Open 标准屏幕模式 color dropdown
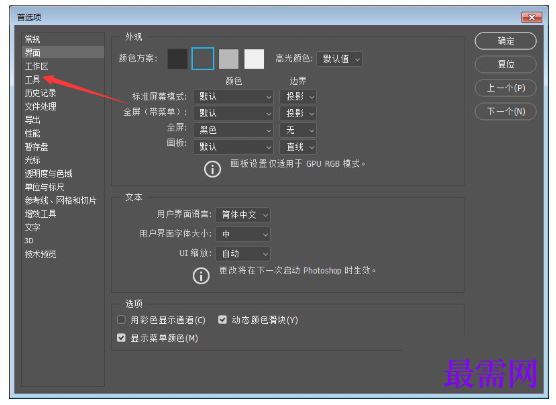 pos(233,96)
